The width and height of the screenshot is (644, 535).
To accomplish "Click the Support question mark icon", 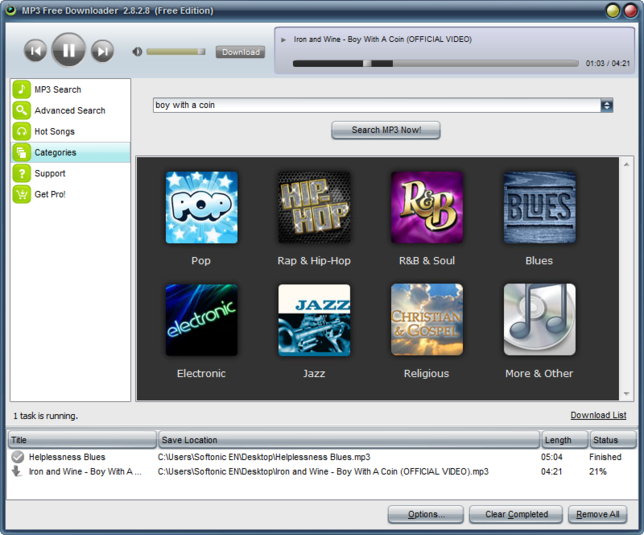I will pyautogui.click(x=21, y=173).
